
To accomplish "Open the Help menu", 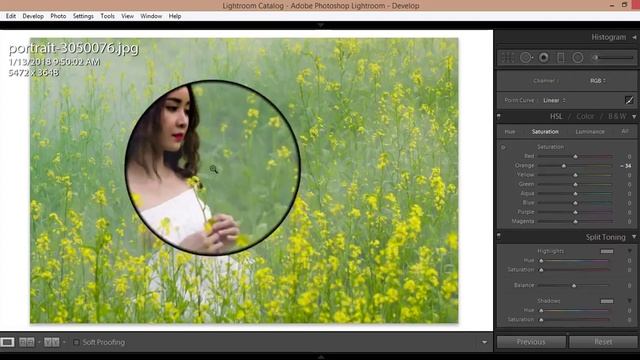I will 175,16.
